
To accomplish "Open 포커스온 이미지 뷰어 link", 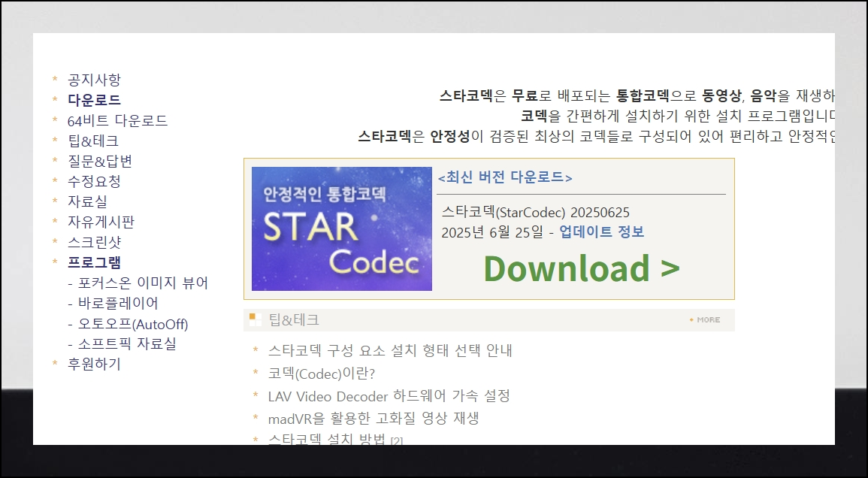I will (143, 283).
